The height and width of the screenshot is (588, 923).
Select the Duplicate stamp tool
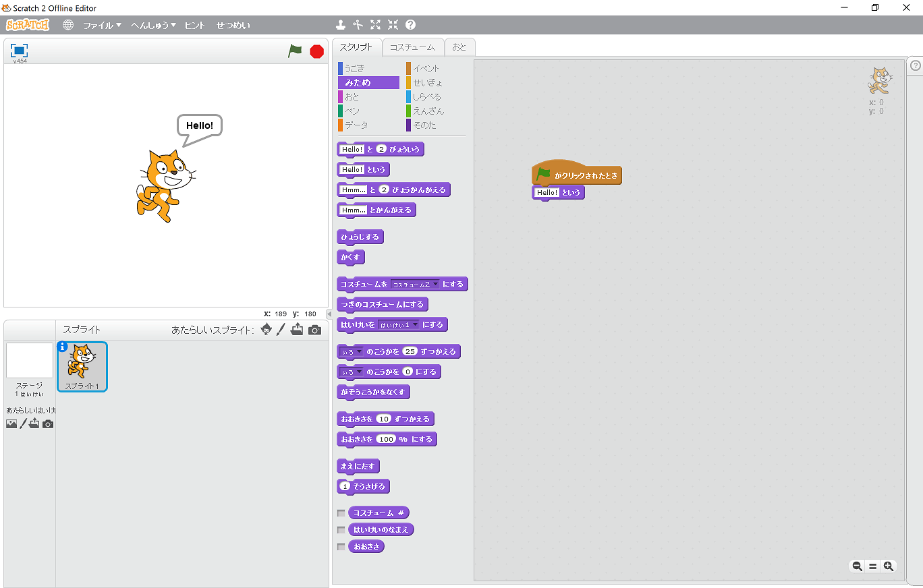click(x=341, y=25)
